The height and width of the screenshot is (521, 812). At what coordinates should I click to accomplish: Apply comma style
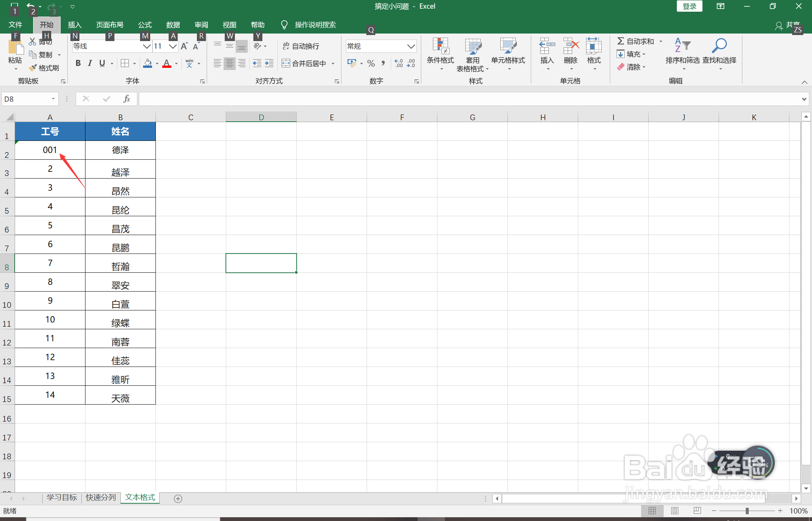[x=383, y=63]
